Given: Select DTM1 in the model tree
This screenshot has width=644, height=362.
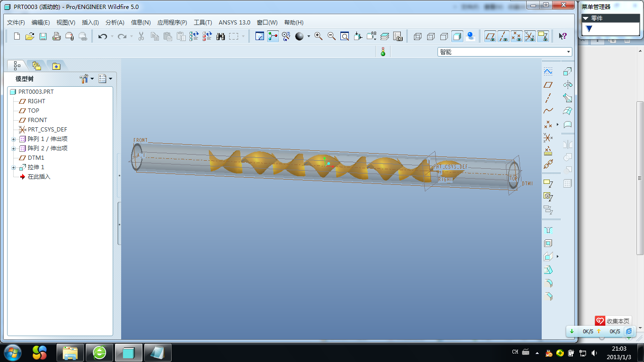Looking at the screenshot, I should pos(36,157).
